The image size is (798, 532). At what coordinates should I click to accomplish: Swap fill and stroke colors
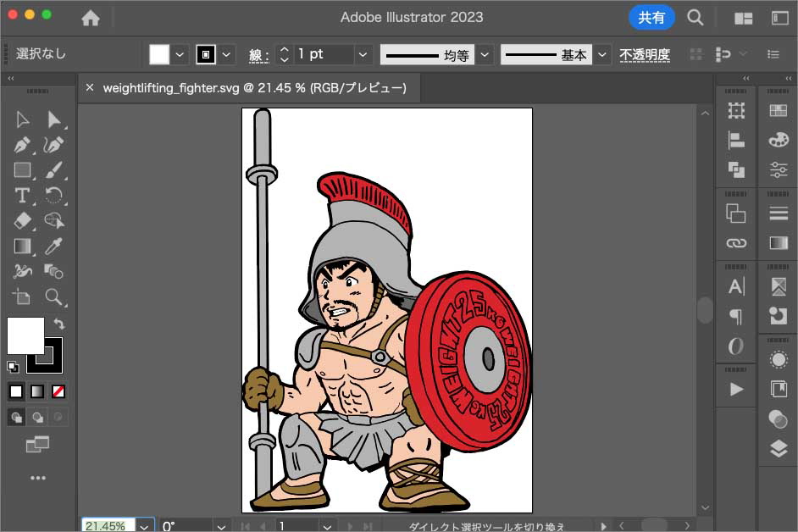[58, 324]
